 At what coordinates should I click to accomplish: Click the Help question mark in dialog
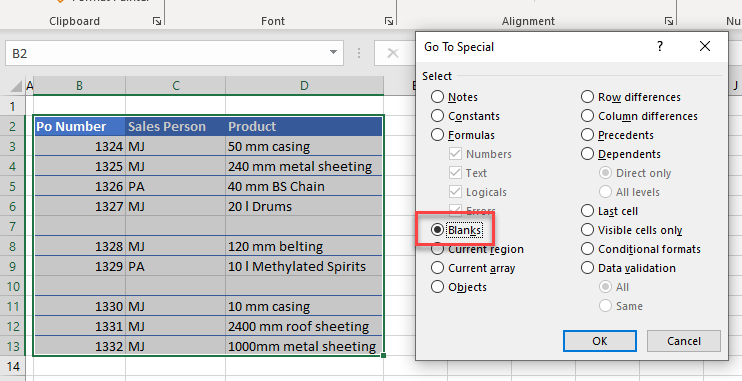click(660, 46)
